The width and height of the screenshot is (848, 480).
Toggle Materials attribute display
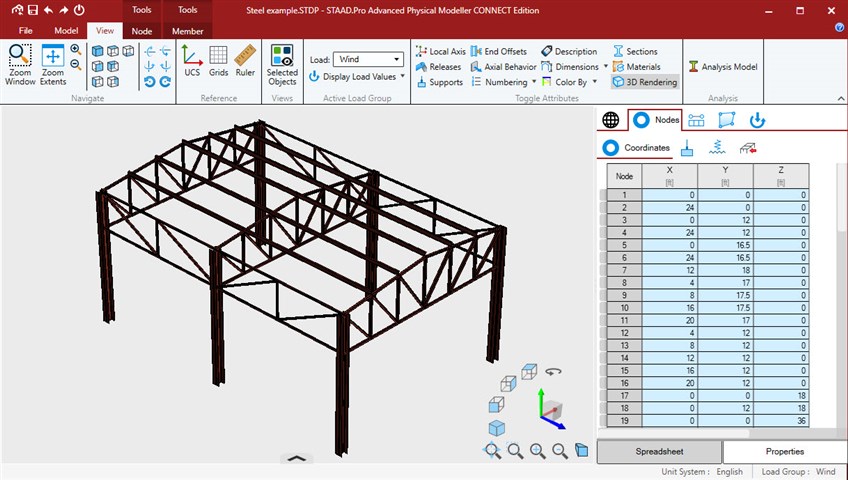637,66
